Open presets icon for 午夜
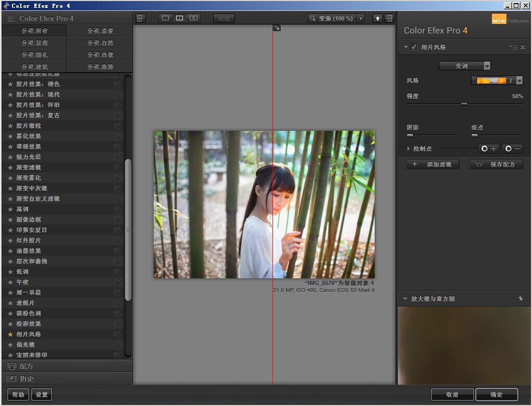This screenshot has width=532, height=406. click(x=117, y=282)
